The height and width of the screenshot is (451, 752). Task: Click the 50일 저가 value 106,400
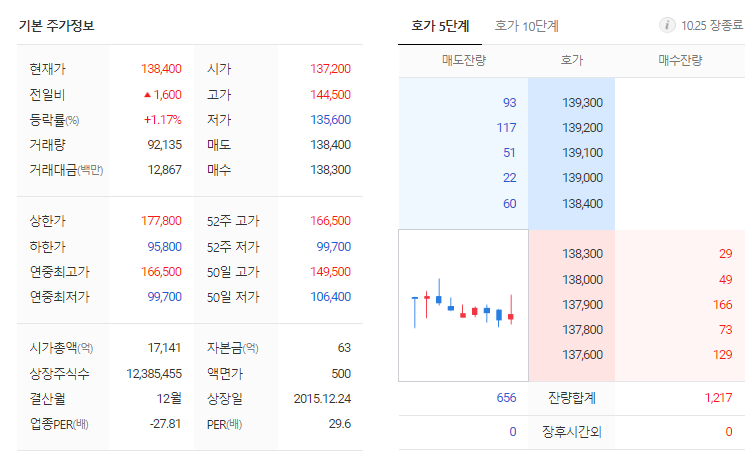330,297
